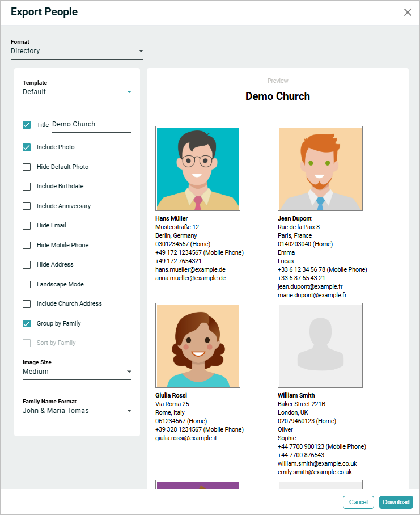Click the name Hans Müller

(172, 218)
